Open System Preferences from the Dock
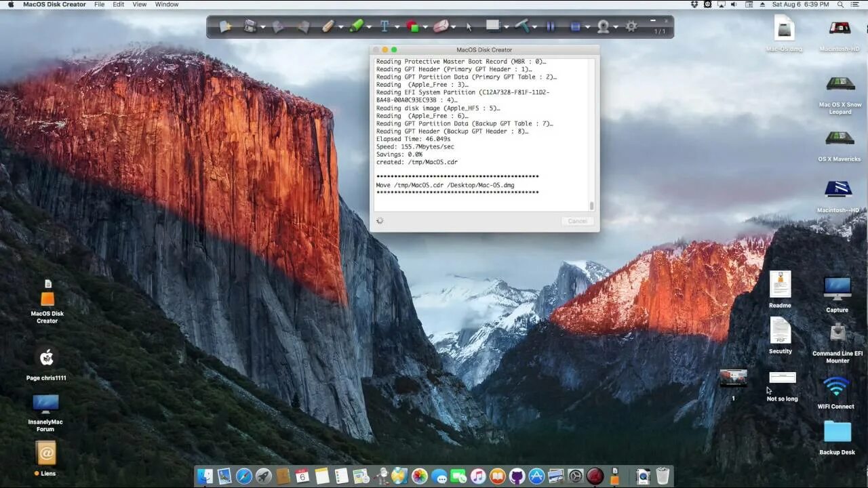The image size is (868, 488). tap(576, 476)
